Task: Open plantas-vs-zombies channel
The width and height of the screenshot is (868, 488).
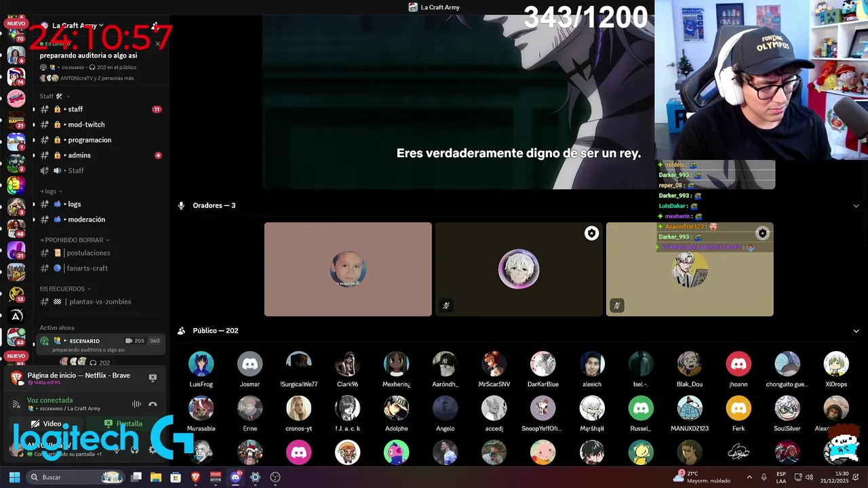Action: [100, 302]
